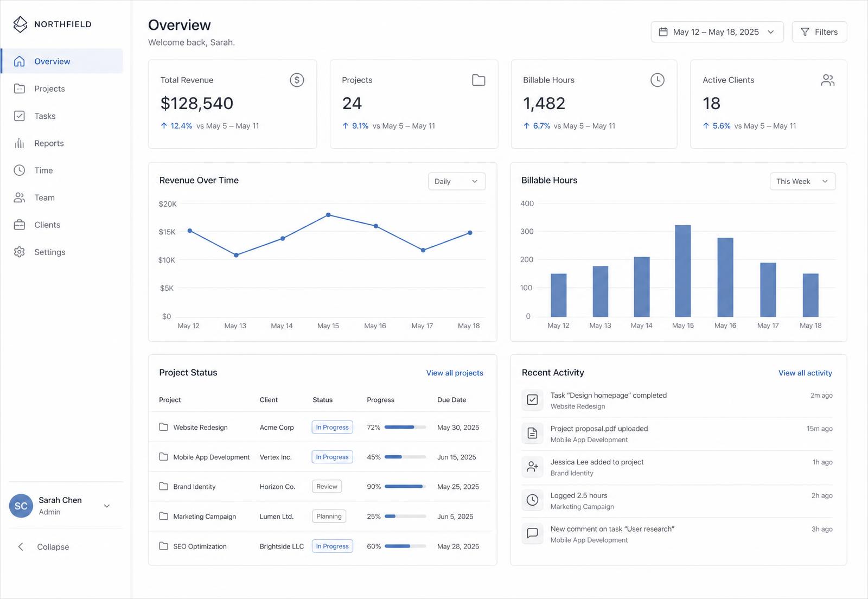Click the calendar icon in date range picker

pos(663,32)
